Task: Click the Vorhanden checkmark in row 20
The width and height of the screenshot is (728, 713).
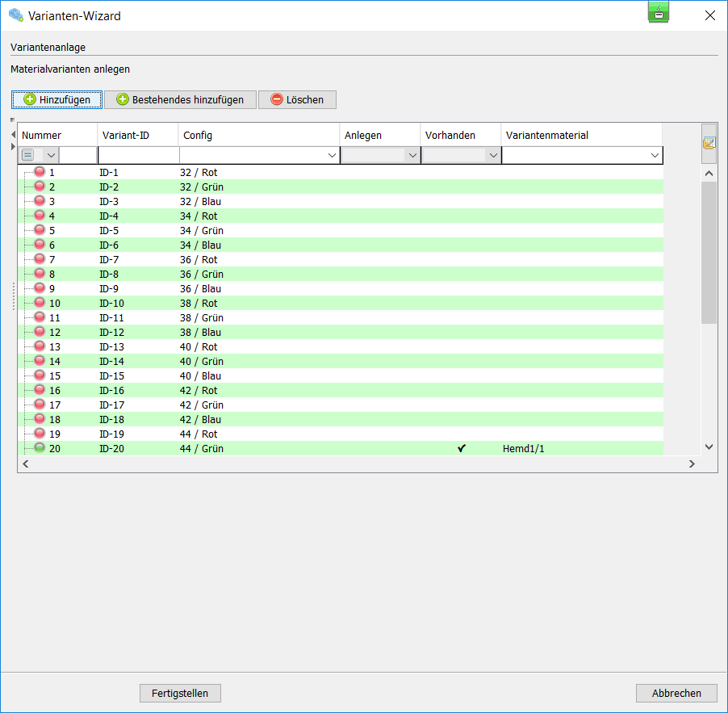Action: (x=462, y=448)
